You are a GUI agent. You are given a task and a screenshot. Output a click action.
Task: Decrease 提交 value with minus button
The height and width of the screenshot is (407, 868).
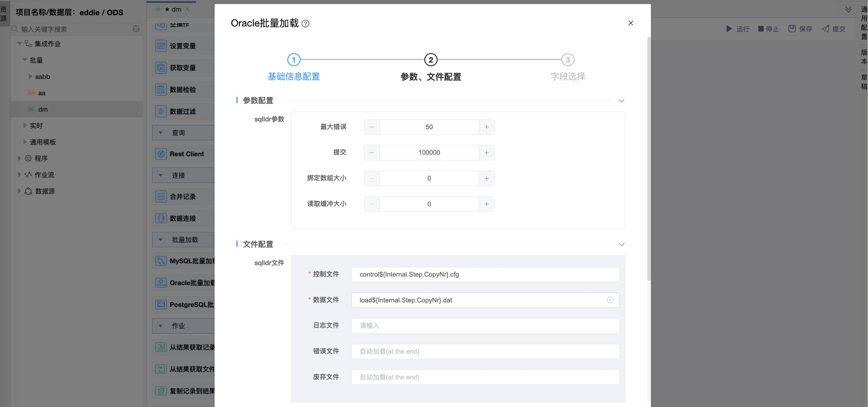pos(372,153)
